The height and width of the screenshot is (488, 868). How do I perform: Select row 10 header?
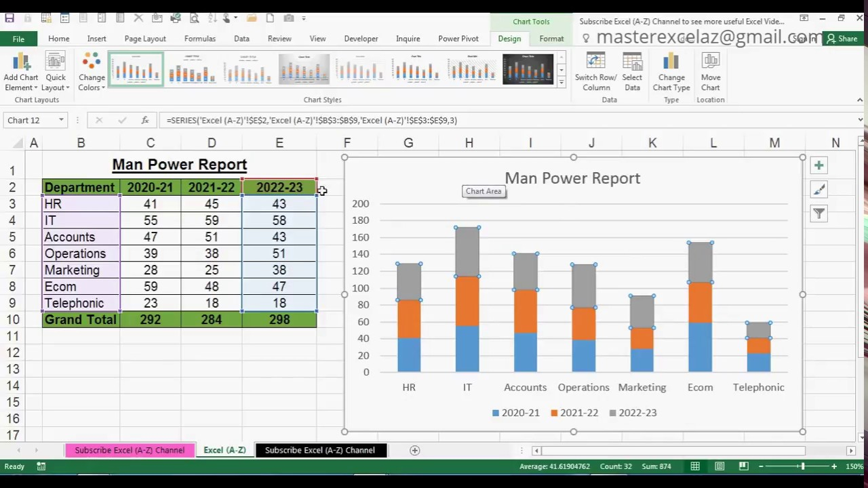12,320
